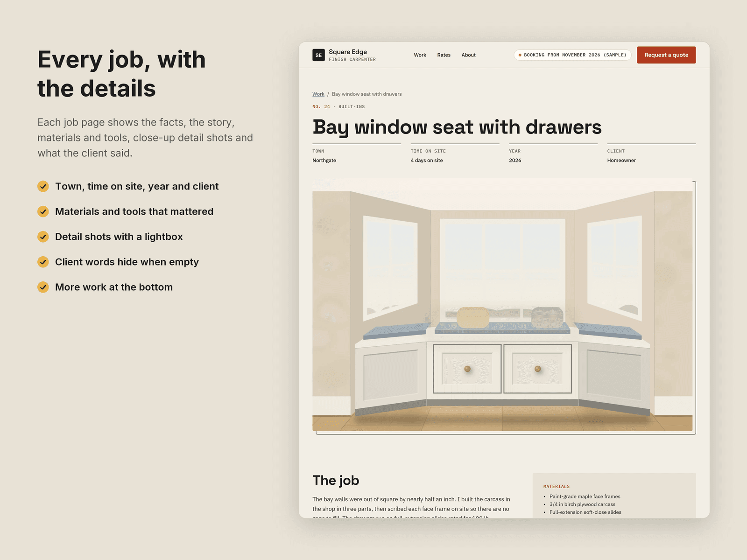The image size is (747, 560).
Task: Click '3/4 in birch plywood carcass' item
Action: (582, 504)
